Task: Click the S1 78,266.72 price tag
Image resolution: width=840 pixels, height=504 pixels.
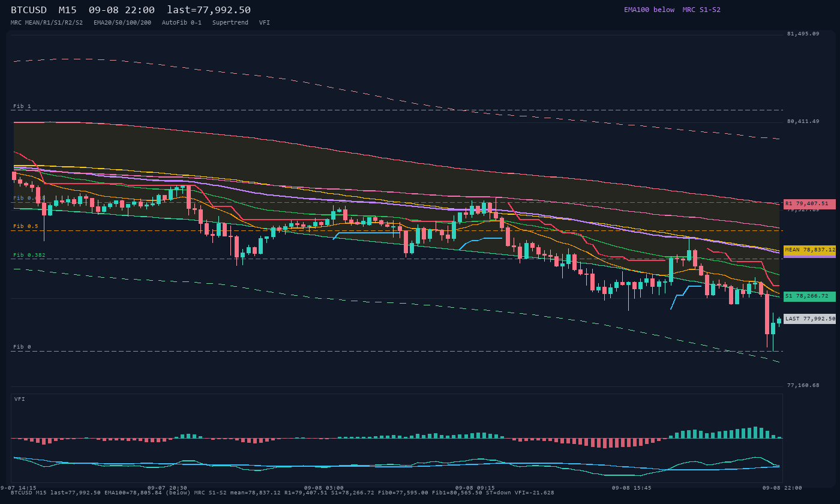Action: pyautogui.click(x=809, y=296)
